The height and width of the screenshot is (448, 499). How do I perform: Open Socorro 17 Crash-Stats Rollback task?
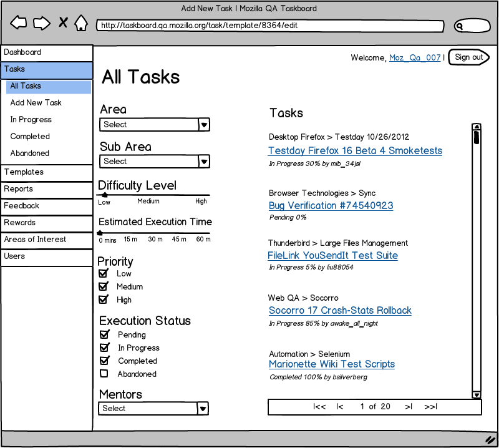pos(340,311)
